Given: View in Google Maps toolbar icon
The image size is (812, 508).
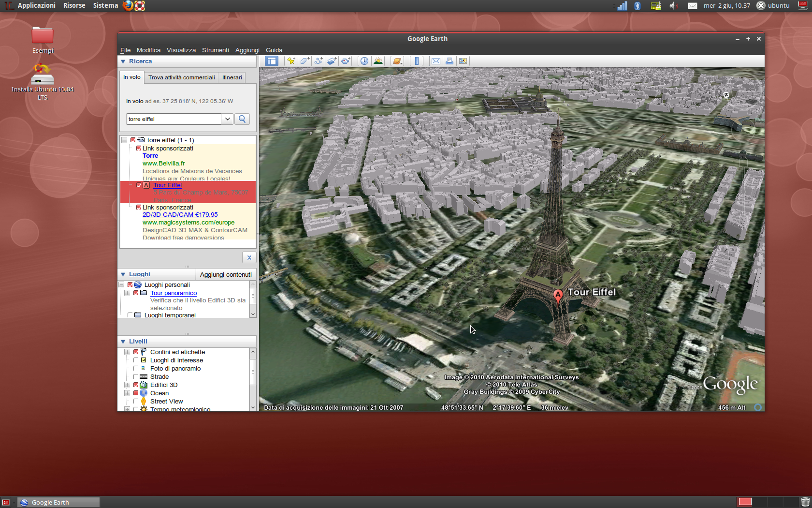Looking at the screenshot, I should [463, 61].
